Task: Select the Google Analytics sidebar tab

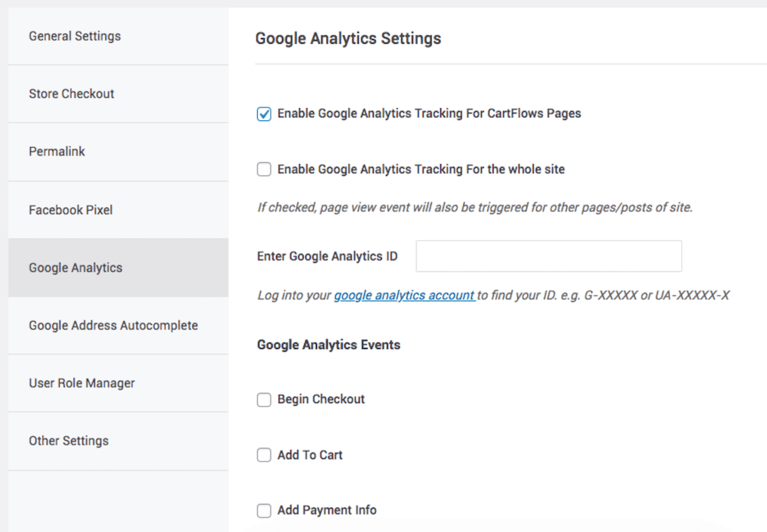Action: [75, 268]
